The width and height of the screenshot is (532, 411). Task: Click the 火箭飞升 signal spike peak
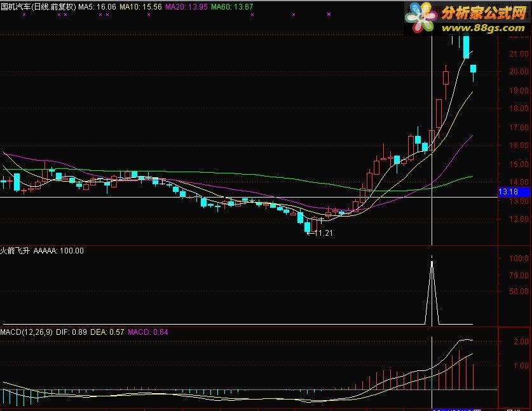click(x=432, y=263)
